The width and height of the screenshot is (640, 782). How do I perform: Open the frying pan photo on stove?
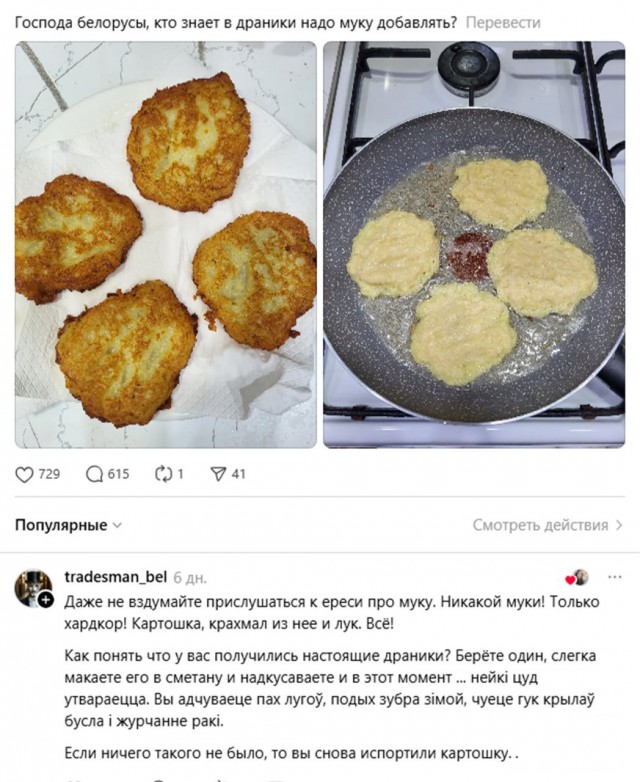click(x=474, y=244)
